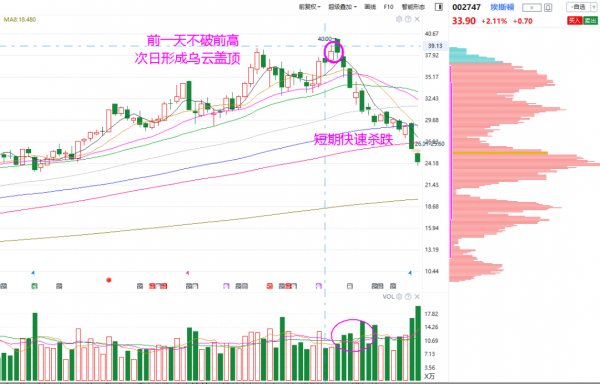
Task: Click the green 卖出 sell button
Action: 590,21
